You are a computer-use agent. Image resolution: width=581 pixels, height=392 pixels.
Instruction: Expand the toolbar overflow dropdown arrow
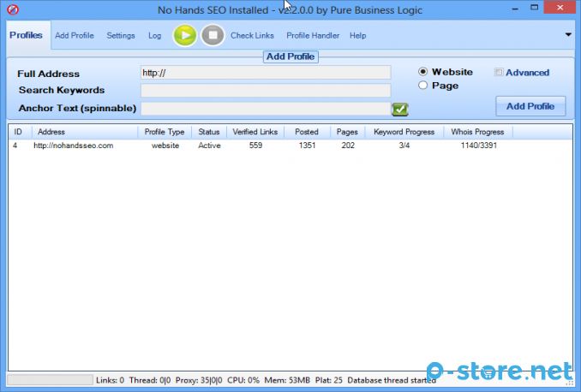pyautogui.click(x=568, y=35)
